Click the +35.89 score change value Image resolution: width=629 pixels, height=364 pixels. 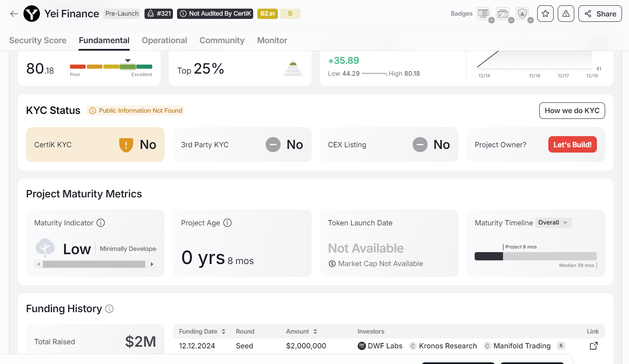[x=344, y=60]
